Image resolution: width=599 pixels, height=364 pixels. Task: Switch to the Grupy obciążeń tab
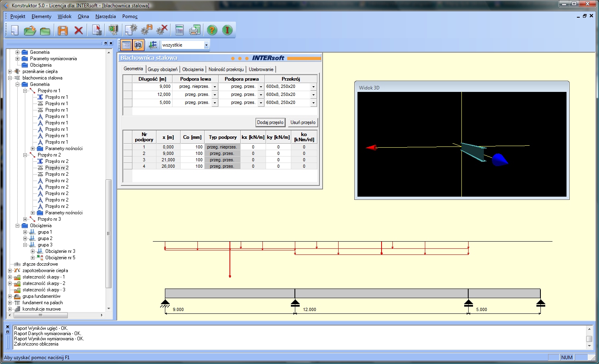click(162, 69)
